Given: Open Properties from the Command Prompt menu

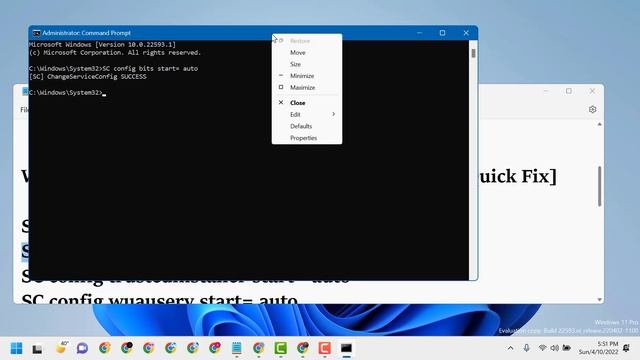Looking at the screenshot, I should 303,138.
